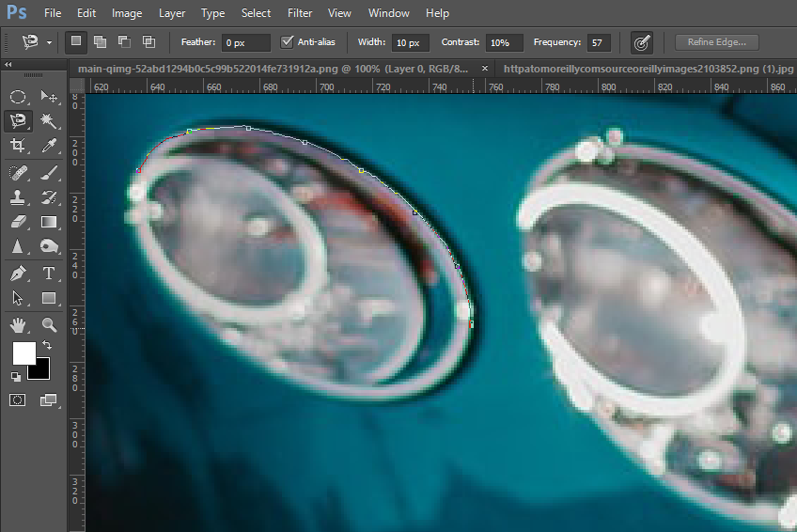
Task: Change the screen mode
Action: [x=49, y=399]
